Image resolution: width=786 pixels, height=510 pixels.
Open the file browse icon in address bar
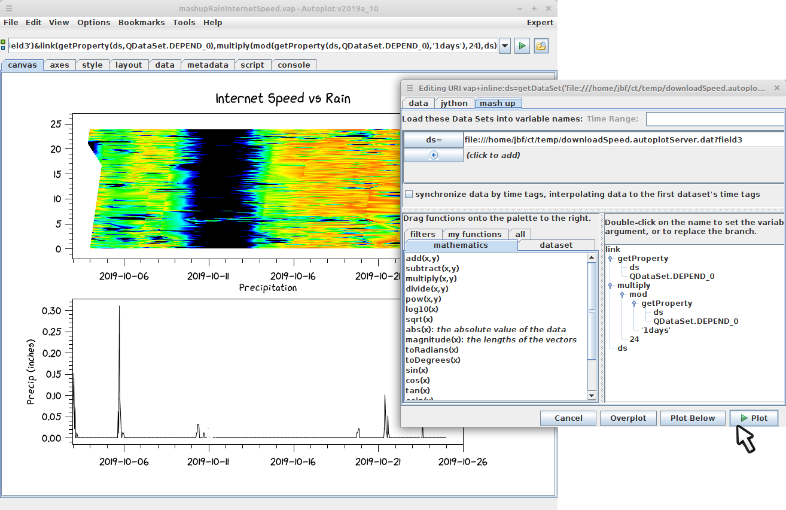[x=540, y=46]
